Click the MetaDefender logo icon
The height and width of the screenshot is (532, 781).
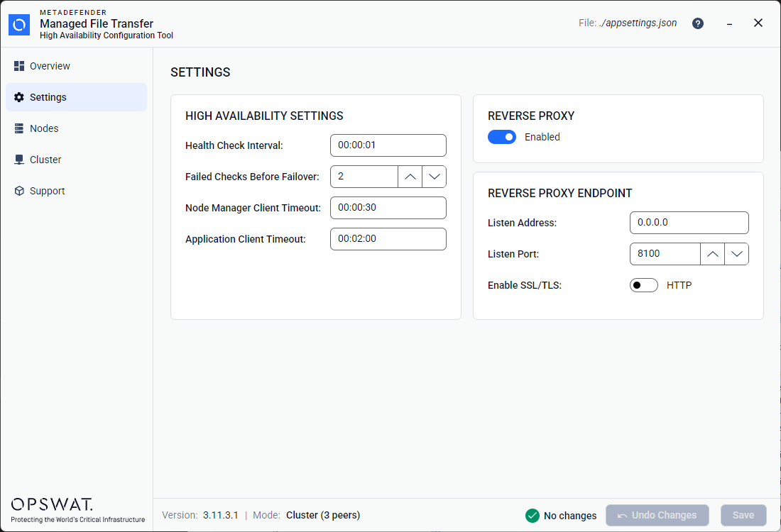(x=19, y=24)
